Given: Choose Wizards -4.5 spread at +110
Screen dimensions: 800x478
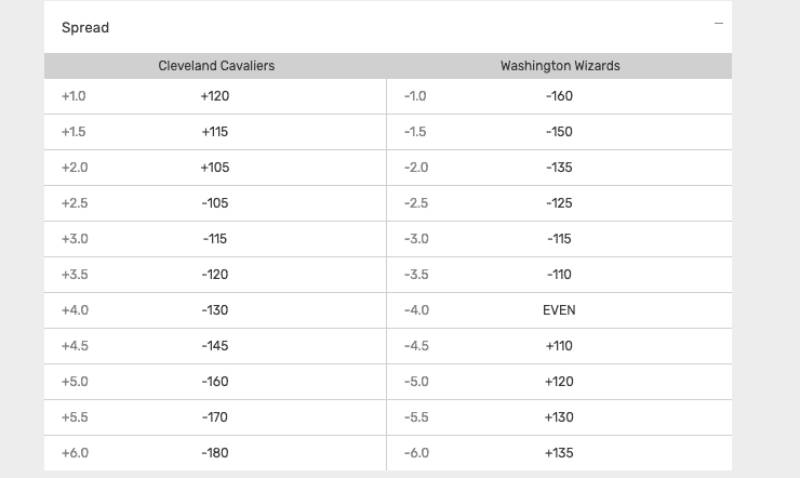Looking at the screenshot, I should click(x=559, y=346).
